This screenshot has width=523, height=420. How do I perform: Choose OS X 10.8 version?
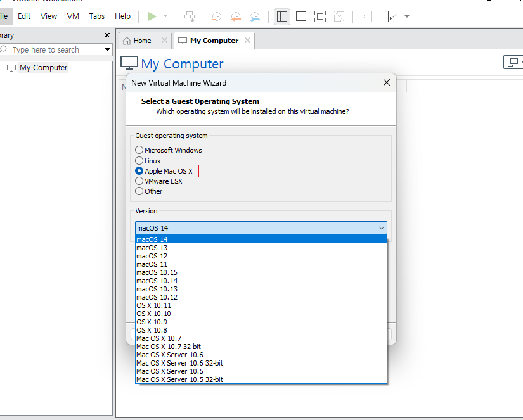261,330
